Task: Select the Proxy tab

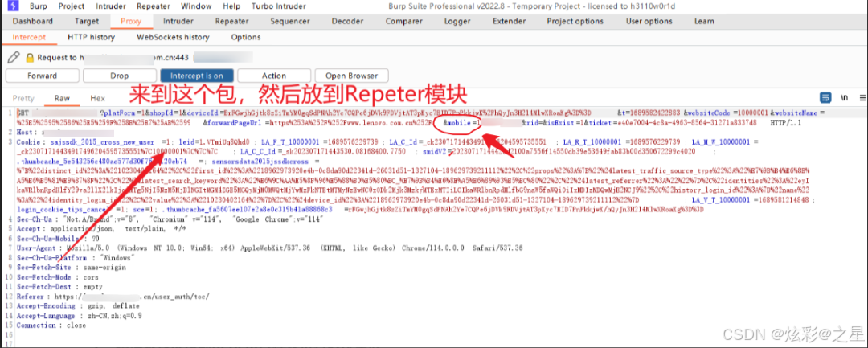Action: [x=131, y=21]
